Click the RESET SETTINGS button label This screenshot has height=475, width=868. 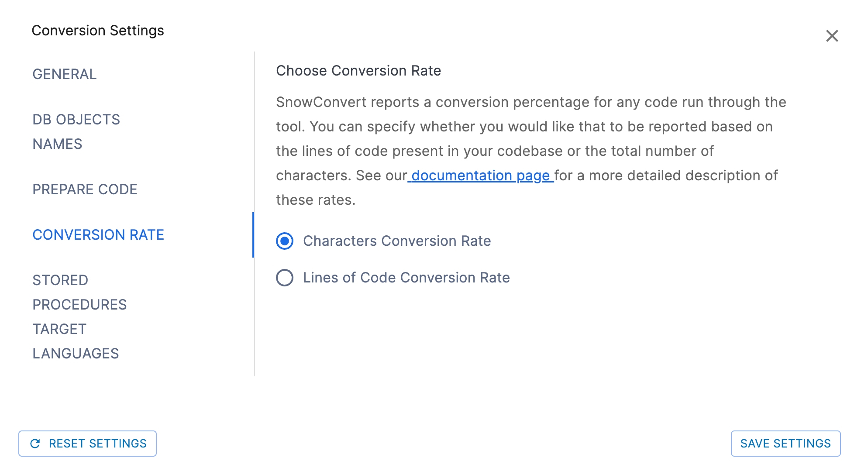coord(97,444)
